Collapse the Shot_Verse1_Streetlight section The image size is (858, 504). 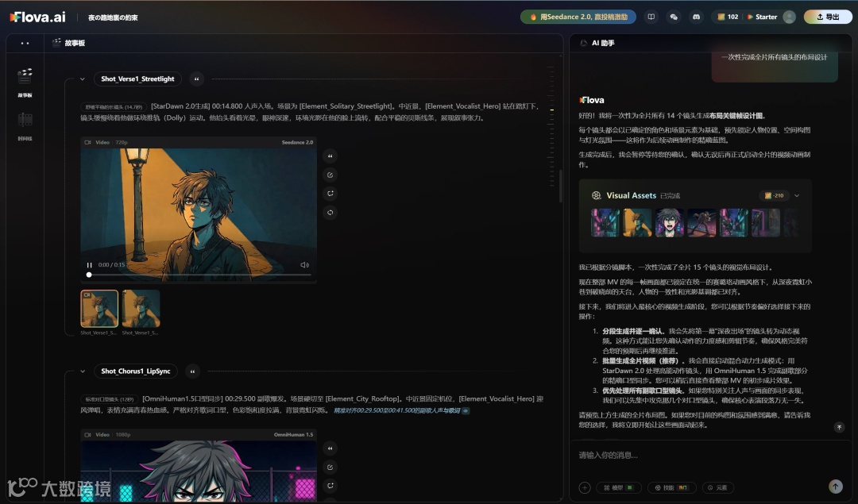click(82, 79)
